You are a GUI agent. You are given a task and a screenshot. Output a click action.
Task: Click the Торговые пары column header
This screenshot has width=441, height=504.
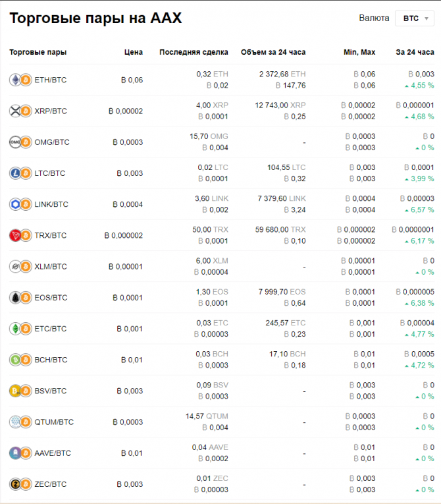click(38, 52)
